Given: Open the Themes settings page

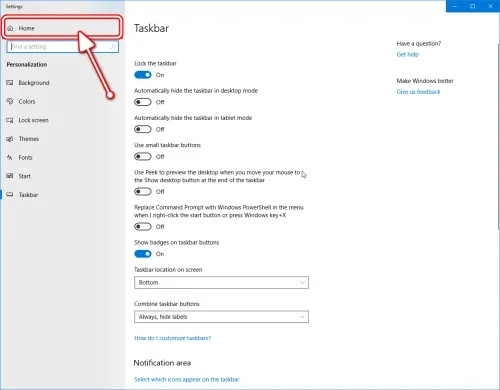Looking at the screenshot, I should 62,139.
